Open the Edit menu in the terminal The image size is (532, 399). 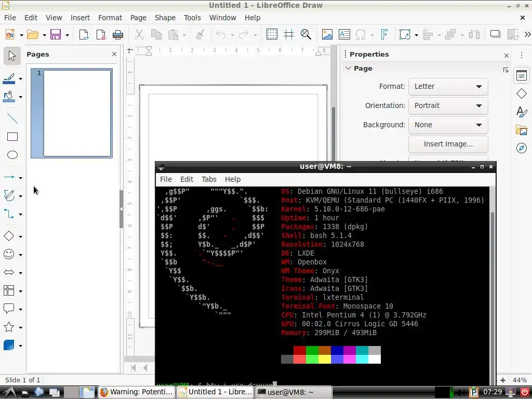coord(187,179)
